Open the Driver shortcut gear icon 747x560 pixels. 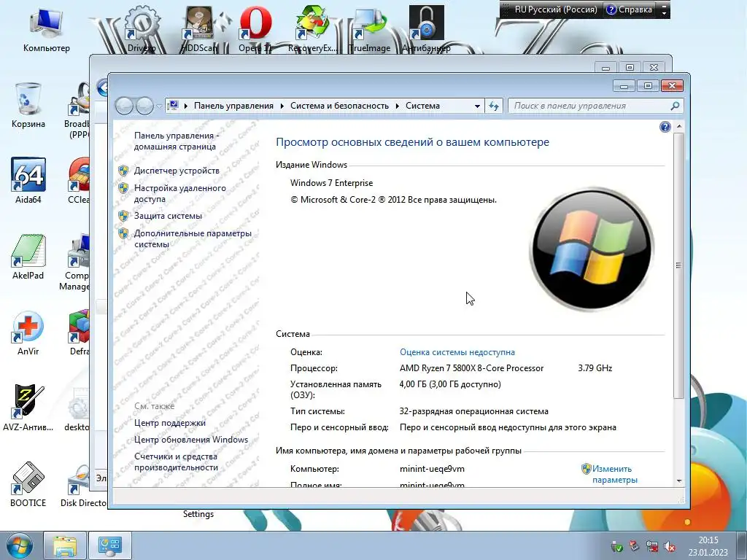(x=142, y=28)
